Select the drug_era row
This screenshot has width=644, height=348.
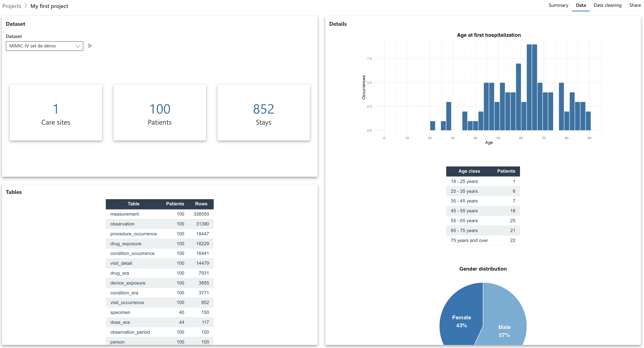[160, 273]
